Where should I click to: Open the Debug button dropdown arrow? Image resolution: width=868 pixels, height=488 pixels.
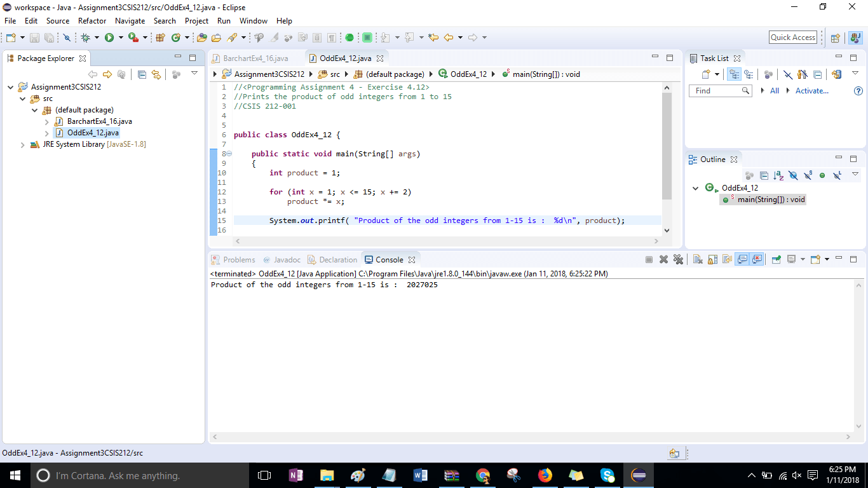97,37
